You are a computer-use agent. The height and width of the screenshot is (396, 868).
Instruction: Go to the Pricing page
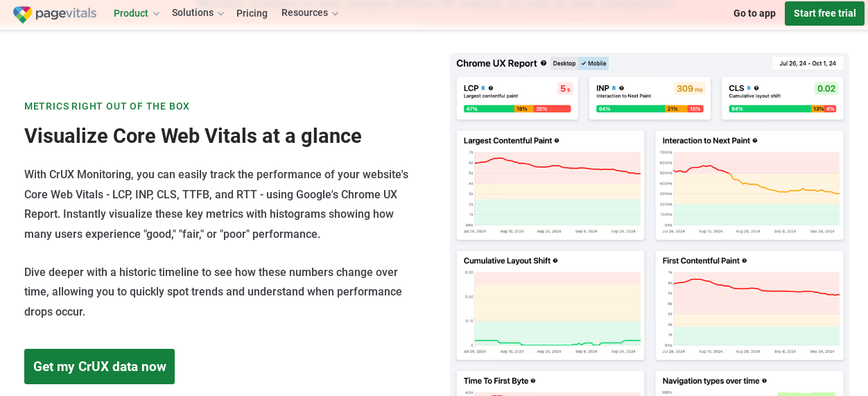coord(252,13)
